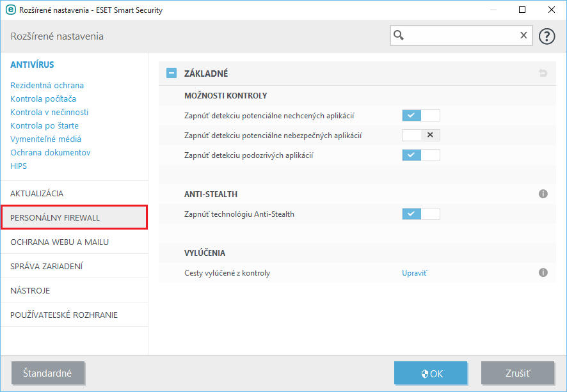
Task: Click the info icon beside Cesty vylúčené
Action: click(x=543, y=273)
